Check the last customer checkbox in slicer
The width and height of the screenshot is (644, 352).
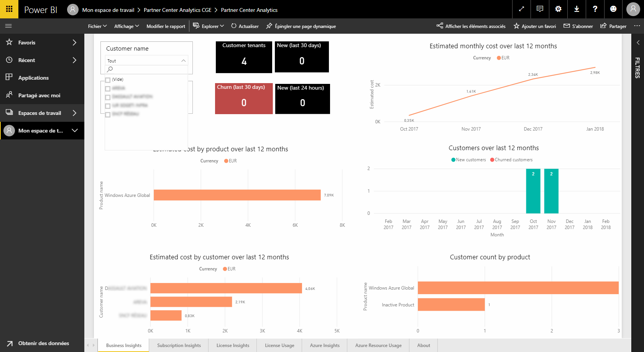pos(108,115)
